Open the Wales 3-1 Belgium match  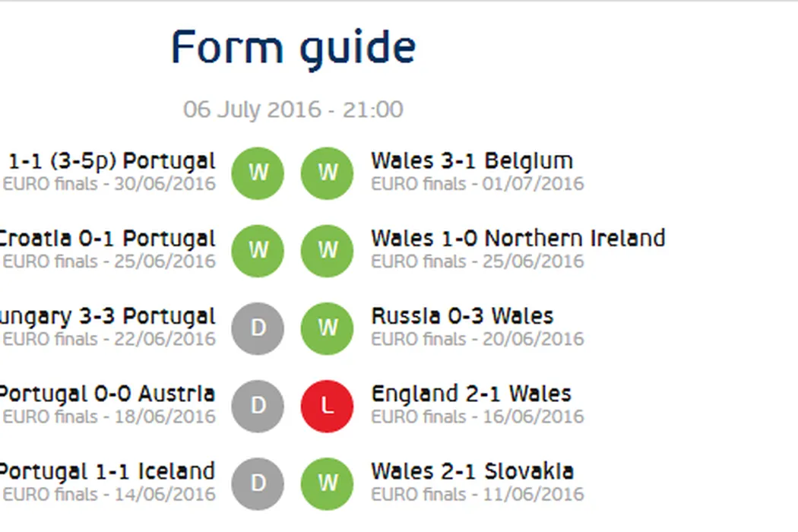pyautogui.click(x=471, y=161)
